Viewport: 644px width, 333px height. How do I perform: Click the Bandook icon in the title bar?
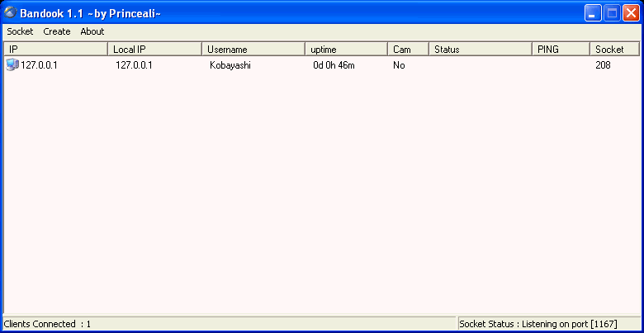click(11, 12)
